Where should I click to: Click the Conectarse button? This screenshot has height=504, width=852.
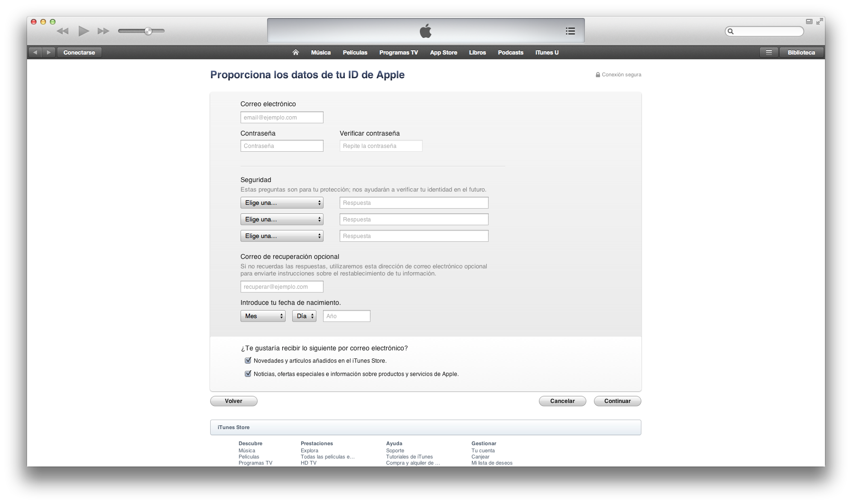(x=79, y=53)
